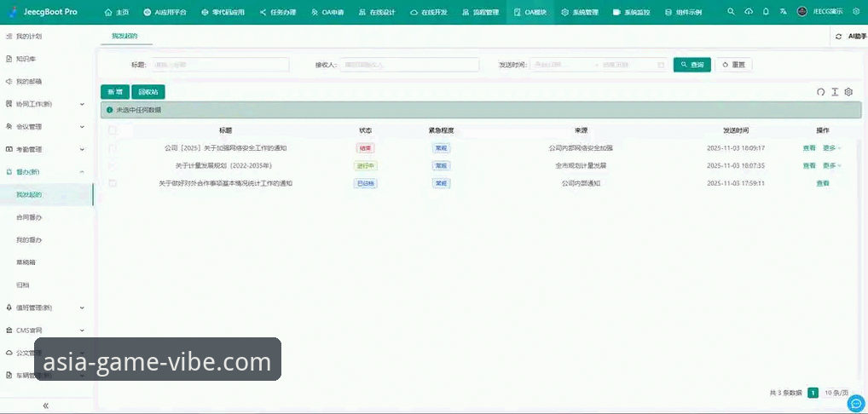Open 我的督办 in the sidebar submenu
868x414 pixels.
point(29,240)
